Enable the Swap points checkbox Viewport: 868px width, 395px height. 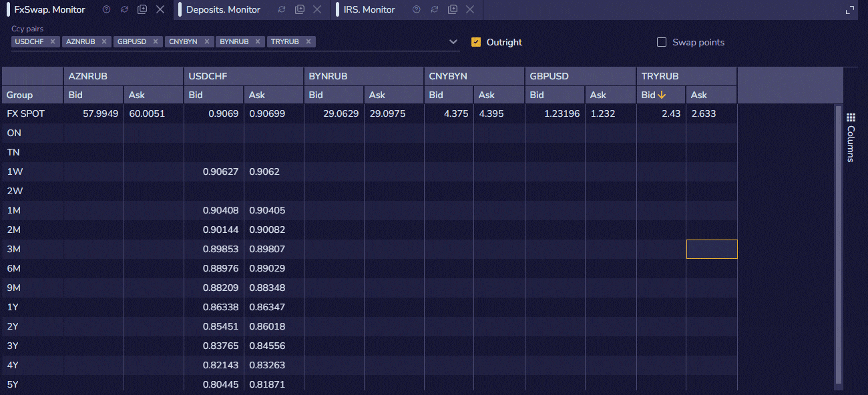[662, 42]
